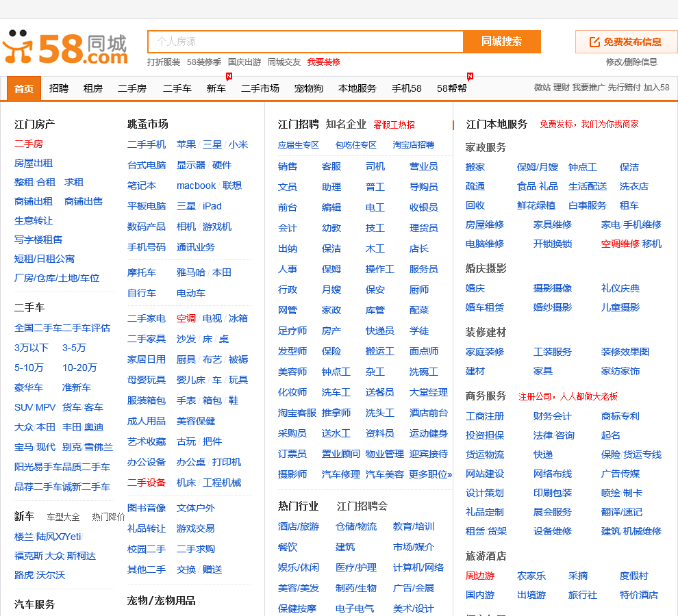
Task: Click the search input field
Action: pos(305,42)
